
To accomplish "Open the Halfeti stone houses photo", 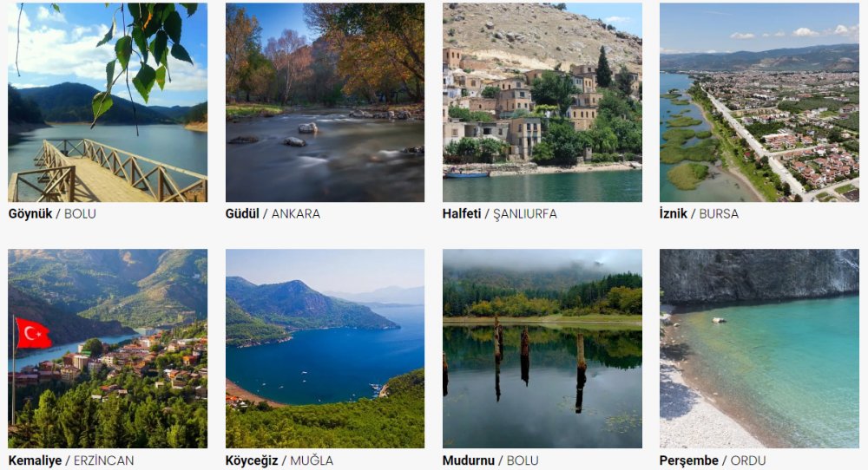I will coord(542,102).
